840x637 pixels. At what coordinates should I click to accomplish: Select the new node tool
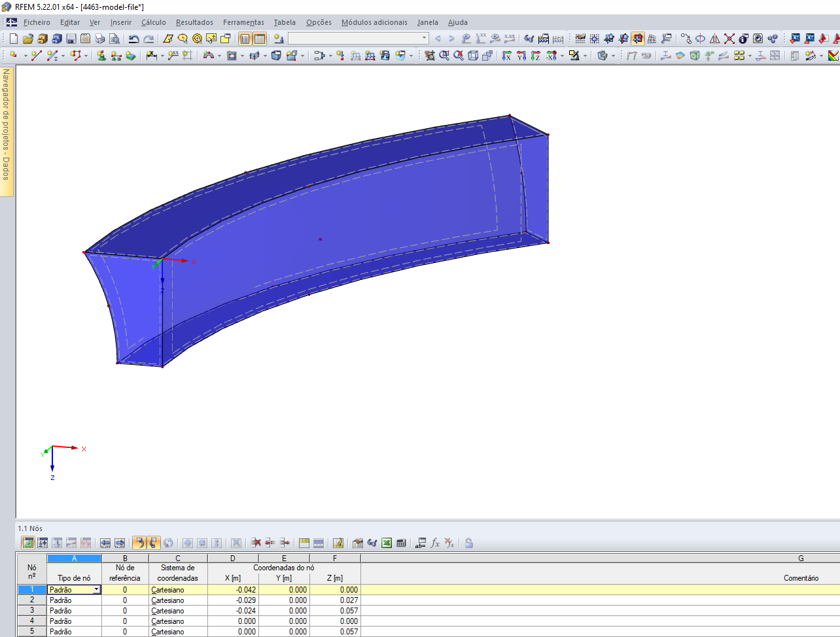(x=14, y=56)
